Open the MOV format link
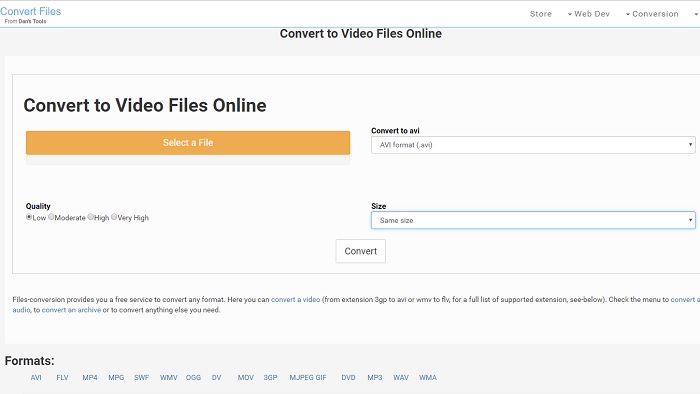This screenshot has height=394, width=700. [246, 377]
